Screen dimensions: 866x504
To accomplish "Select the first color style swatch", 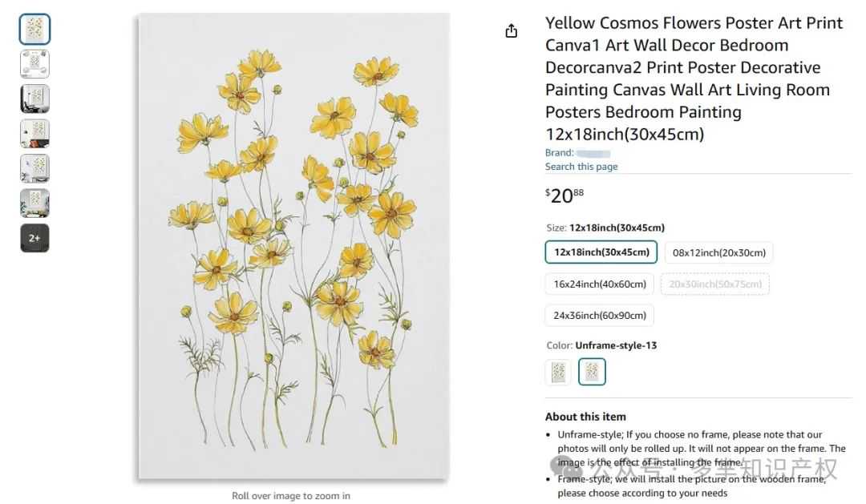I will 558,372.
